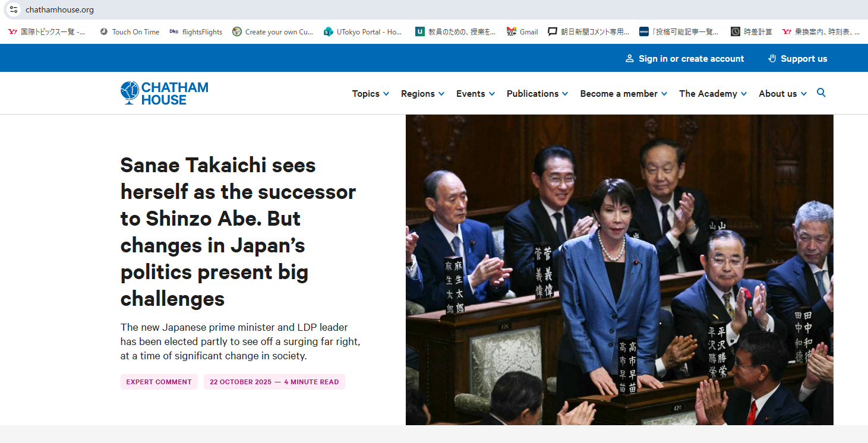
Task: Click the Expert Comment tag
Action: [x=159, y=382]
